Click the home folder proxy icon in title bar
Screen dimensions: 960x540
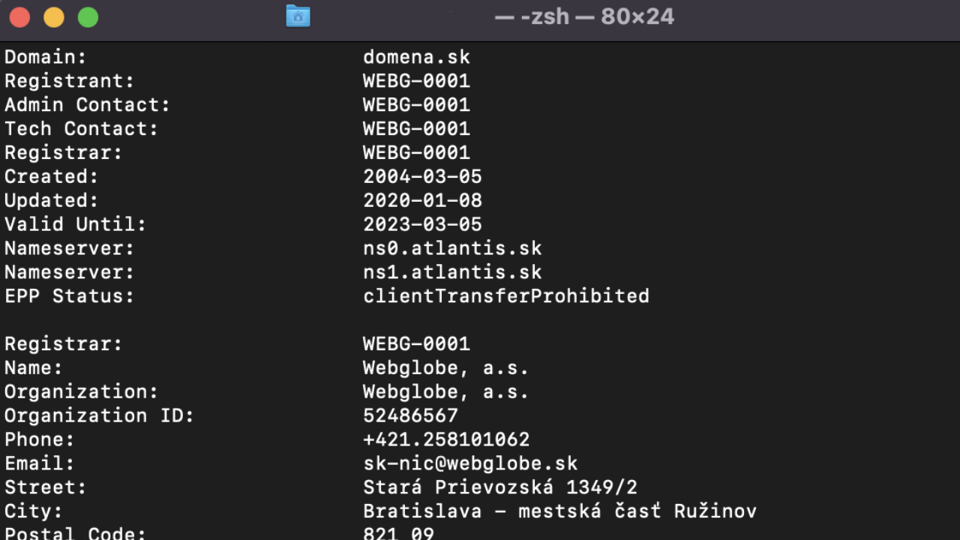pos(298,17)
